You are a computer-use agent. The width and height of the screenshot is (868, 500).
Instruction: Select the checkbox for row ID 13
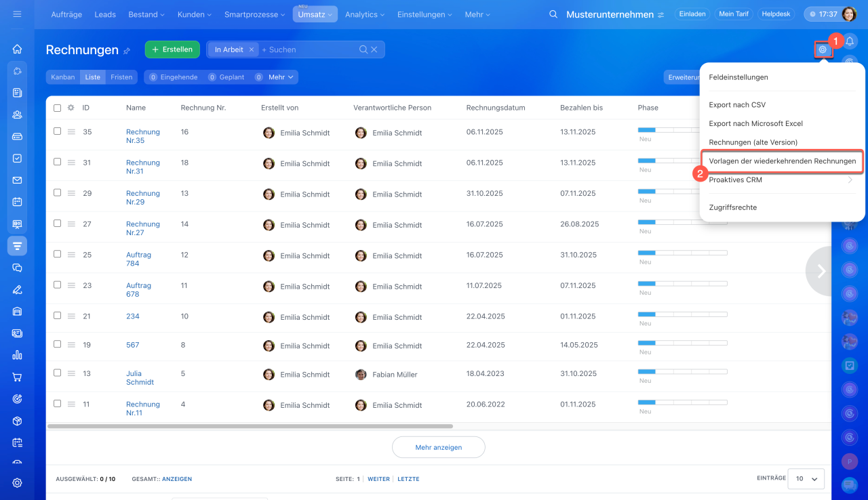tap(58, 373)
